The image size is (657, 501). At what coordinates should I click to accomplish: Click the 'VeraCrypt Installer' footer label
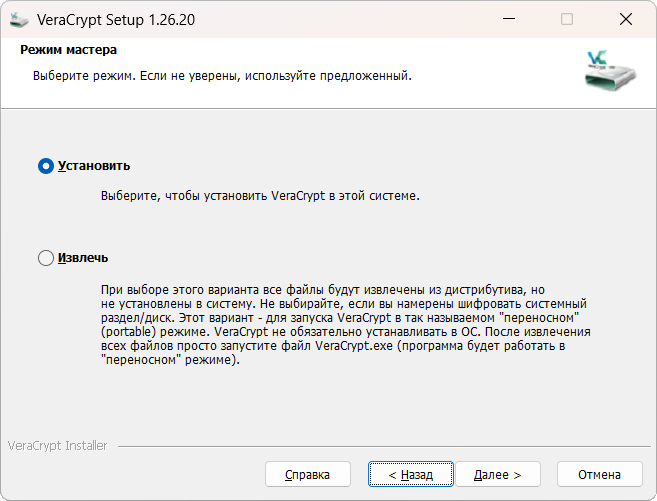click(57, 446)
